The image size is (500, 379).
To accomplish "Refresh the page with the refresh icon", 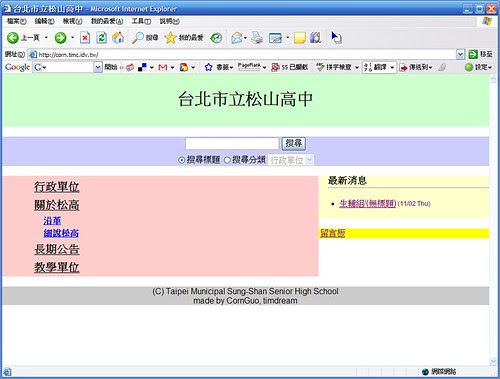I will [101, 38].
